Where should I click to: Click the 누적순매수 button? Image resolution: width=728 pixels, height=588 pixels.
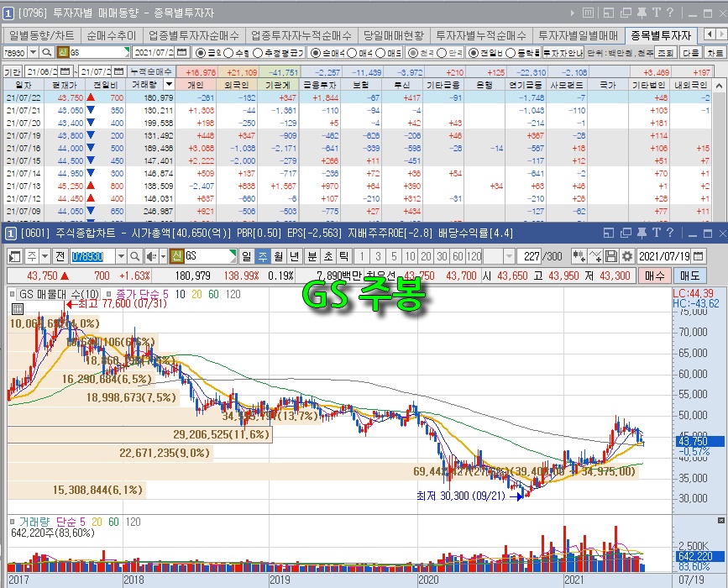coord(151,71)
